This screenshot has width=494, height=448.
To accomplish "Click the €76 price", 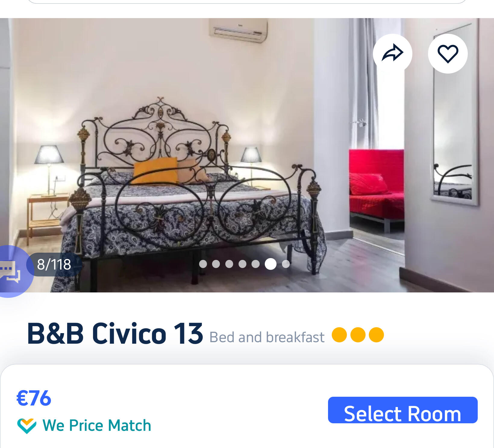I will pos(34,398).
